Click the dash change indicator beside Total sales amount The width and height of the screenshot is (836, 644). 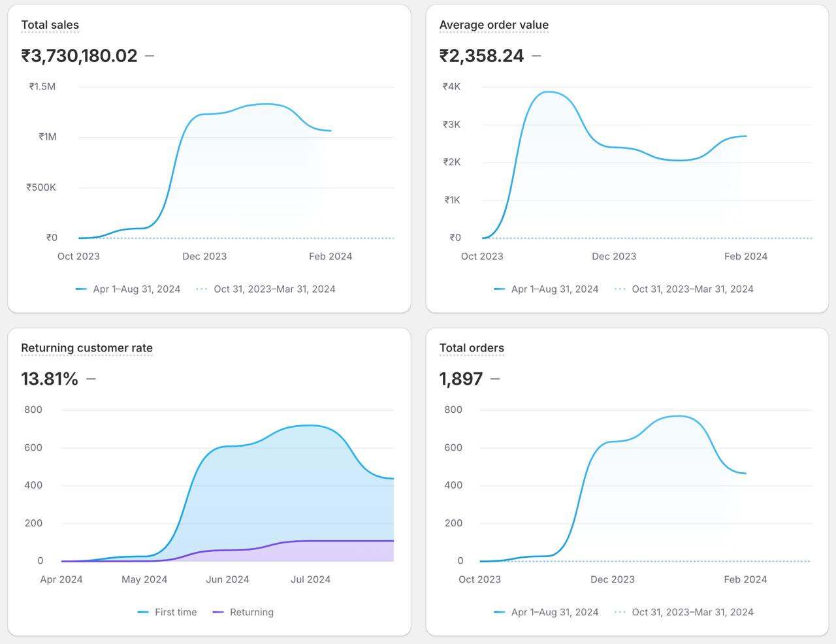[150, 56]
